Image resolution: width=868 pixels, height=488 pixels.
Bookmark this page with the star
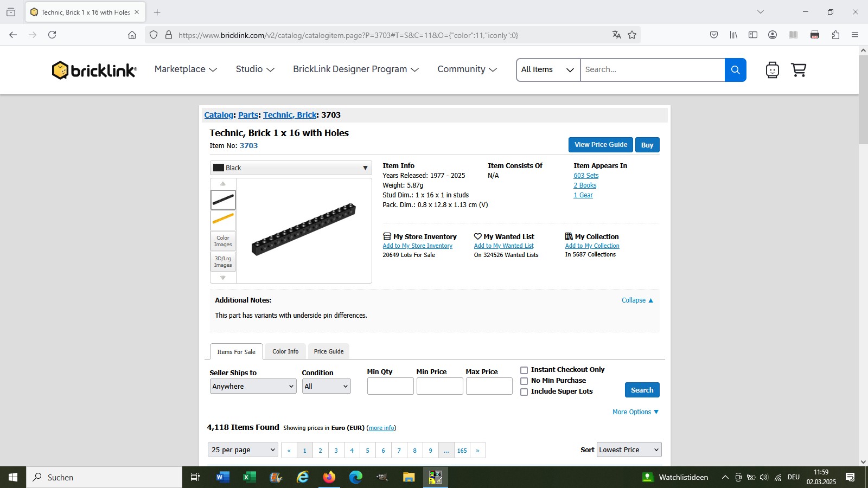tap(632, 35)
